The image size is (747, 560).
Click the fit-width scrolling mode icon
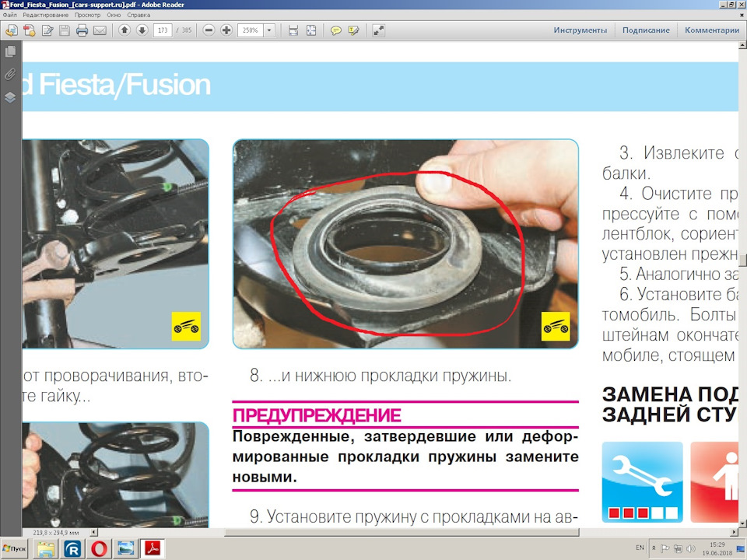[293, 30]
